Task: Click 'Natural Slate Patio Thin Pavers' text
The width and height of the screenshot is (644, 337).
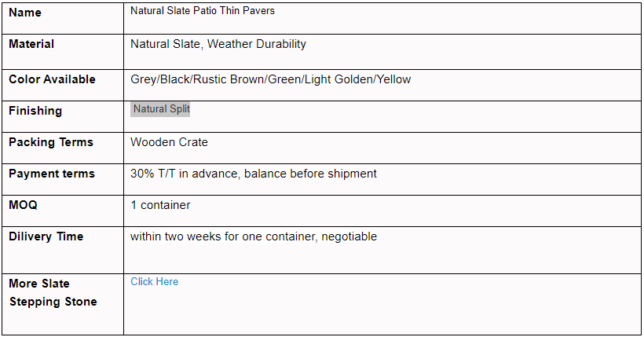Action: tap(203, 11)
